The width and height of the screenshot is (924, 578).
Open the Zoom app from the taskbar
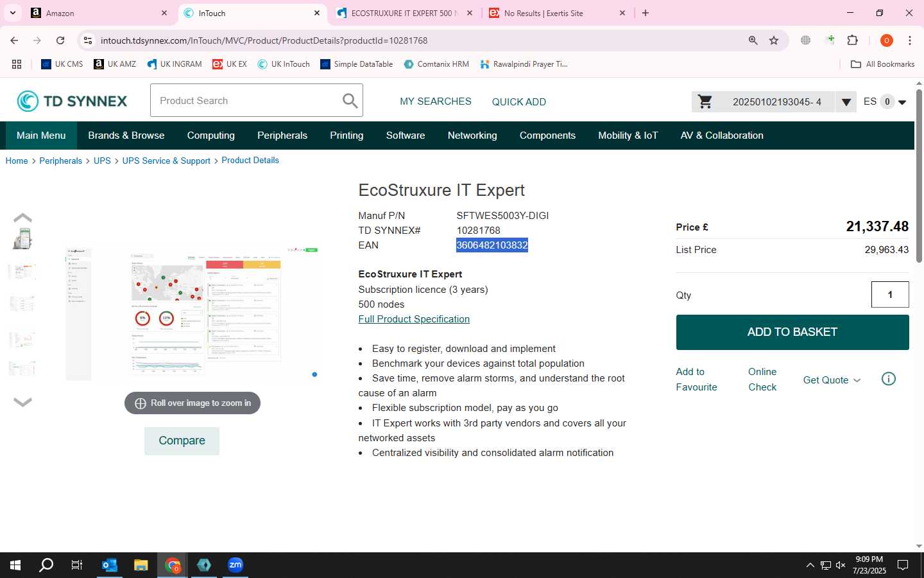235,565
